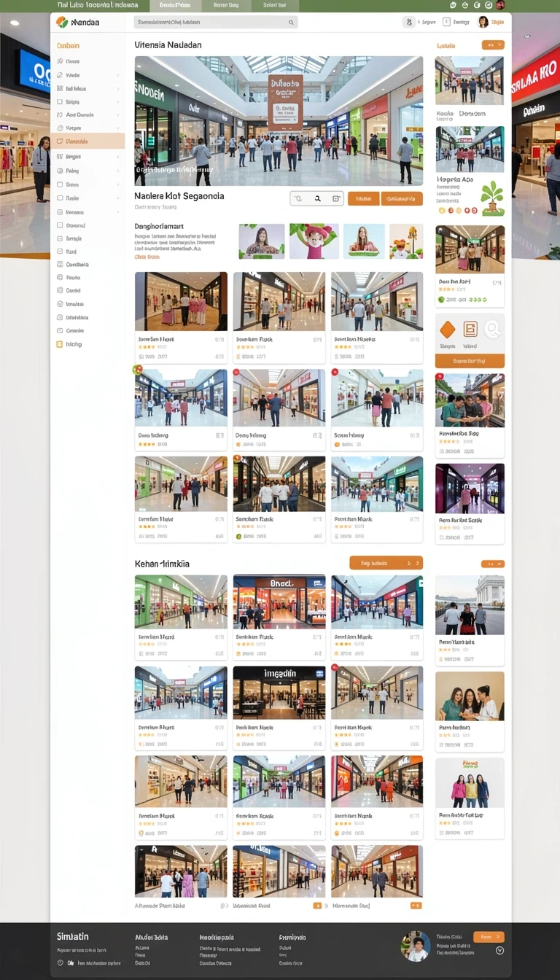Viewport: 560px width, 980px height.
Task: Click the Pading sidebar icon
Action: click(x=60, y=171)
